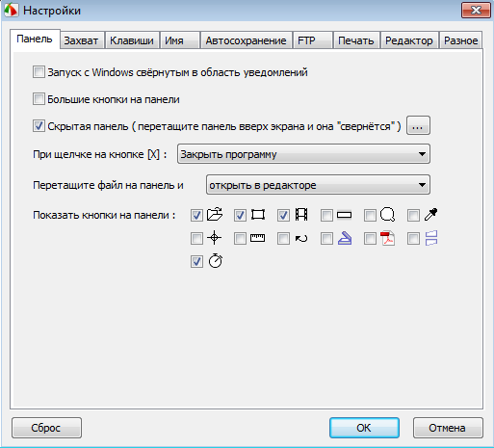Enable Большие кнопки на панели checkbox
Image resolution: width=494 pixels, height=448 pixels.
click(39, 99)
